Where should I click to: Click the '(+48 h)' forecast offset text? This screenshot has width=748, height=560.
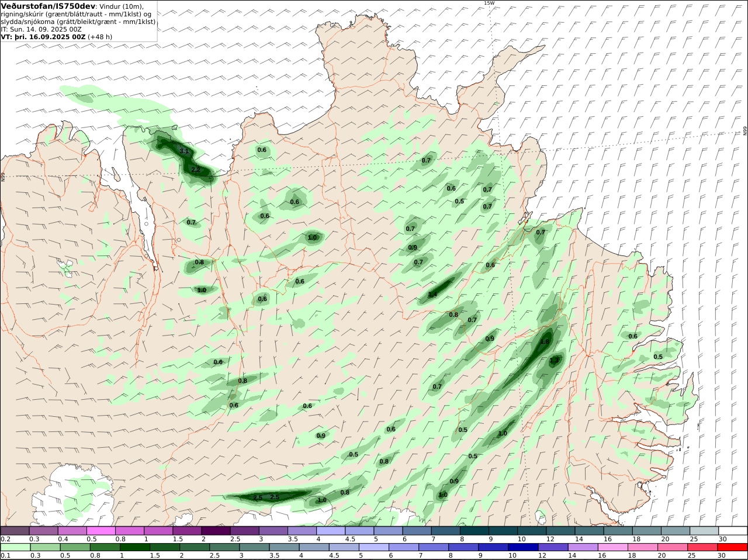pos(100,37)
